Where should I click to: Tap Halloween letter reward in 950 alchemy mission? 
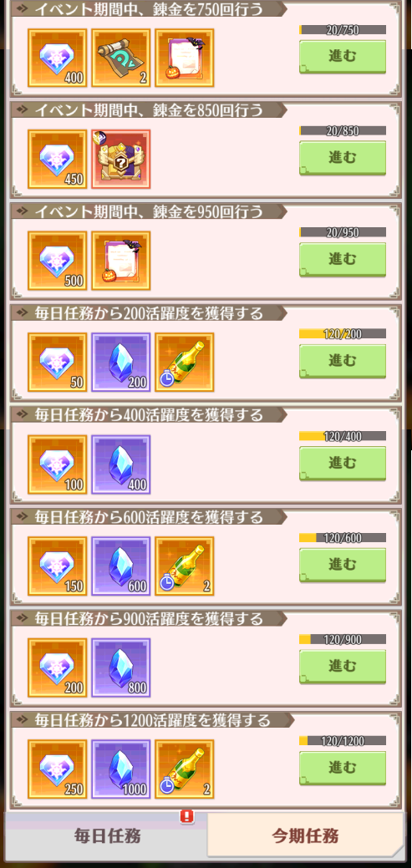(x=120, y=261)
